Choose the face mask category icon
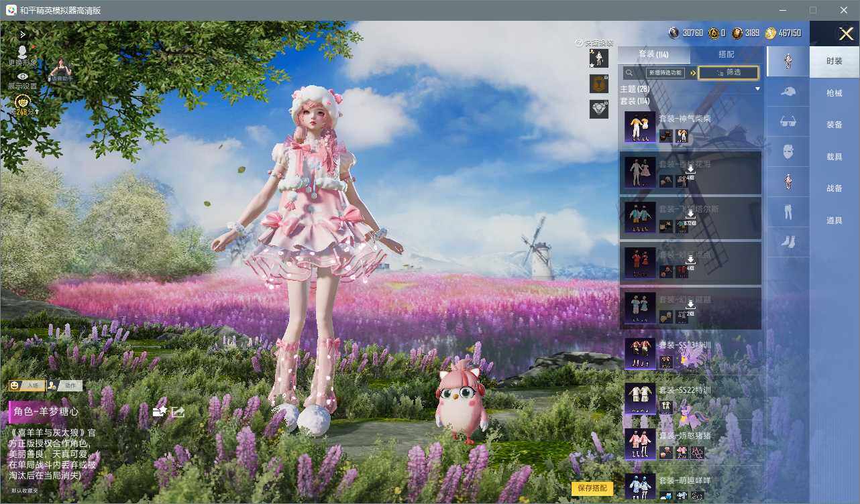This screenshot has height=504, width=860. click(x=788, y=152)
